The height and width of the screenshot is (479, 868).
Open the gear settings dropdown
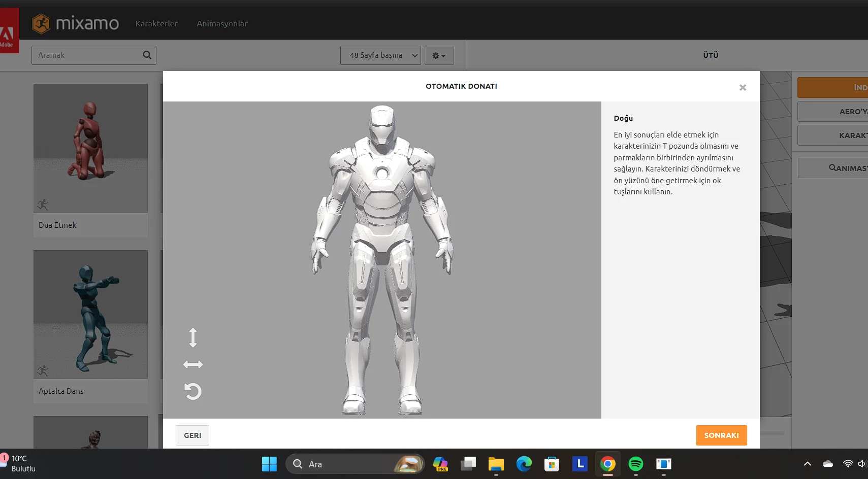[439, 55]
